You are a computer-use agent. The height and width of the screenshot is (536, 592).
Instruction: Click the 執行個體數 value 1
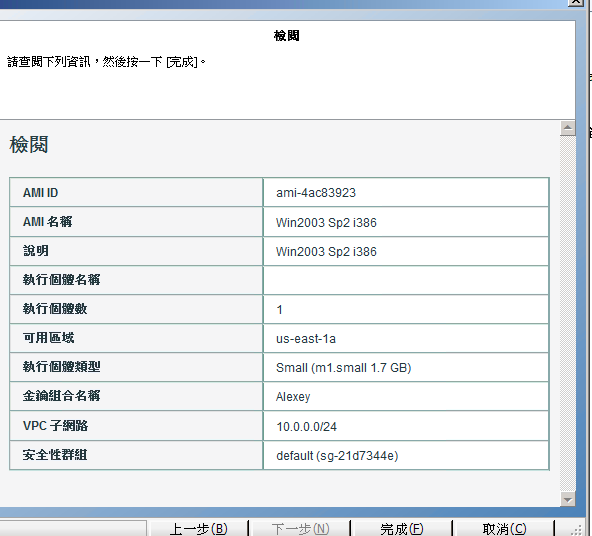click(279, 310)
